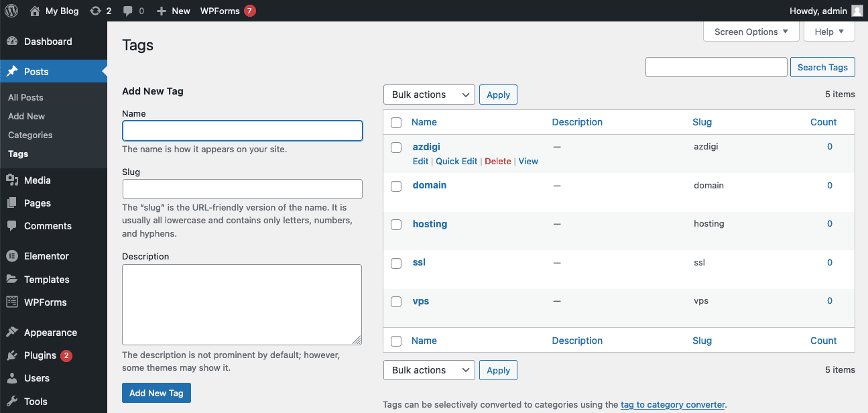868x413 pixels.
Task: Open the top Bulk actions dropdown
Action: 429,95
